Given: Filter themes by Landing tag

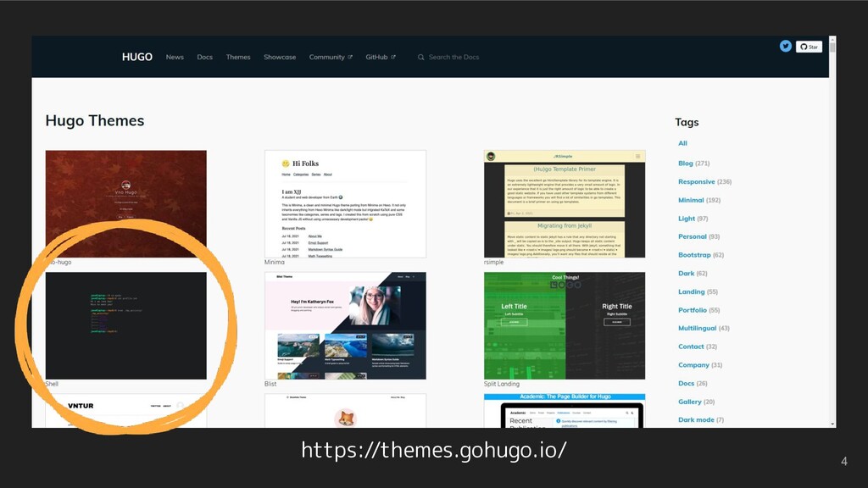Looking at the screenshot, I should [x=698, y=291].
